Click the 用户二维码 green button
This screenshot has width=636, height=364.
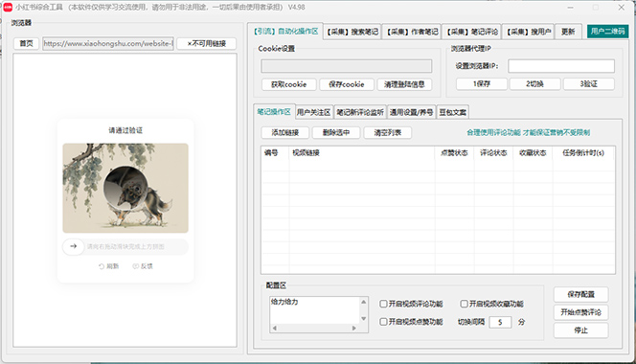coord(607,32)
